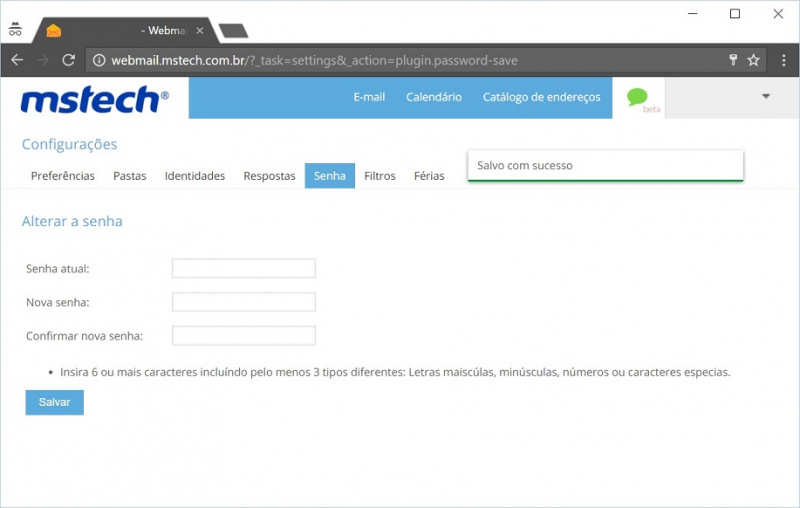
Task: Bookmark this page with the star icon
Action: [754, 60]
